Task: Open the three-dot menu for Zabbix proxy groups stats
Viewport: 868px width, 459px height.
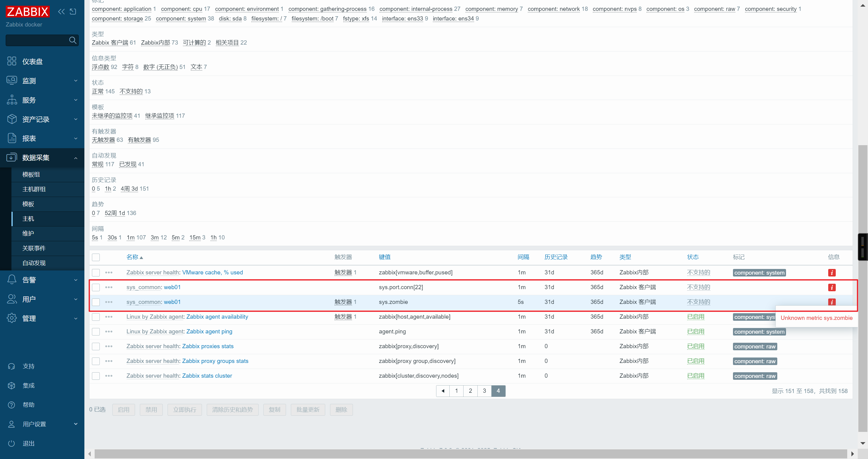Action: pyautogui.click(x=108, y=361)
